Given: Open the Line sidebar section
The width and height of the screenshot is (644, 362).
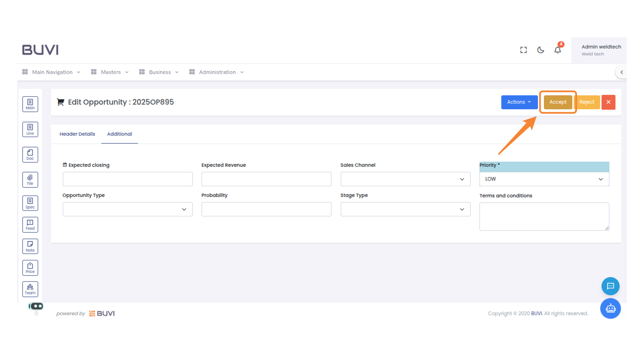Looking at the screenshot, I should pyautogui.click(x=30, y=129).
